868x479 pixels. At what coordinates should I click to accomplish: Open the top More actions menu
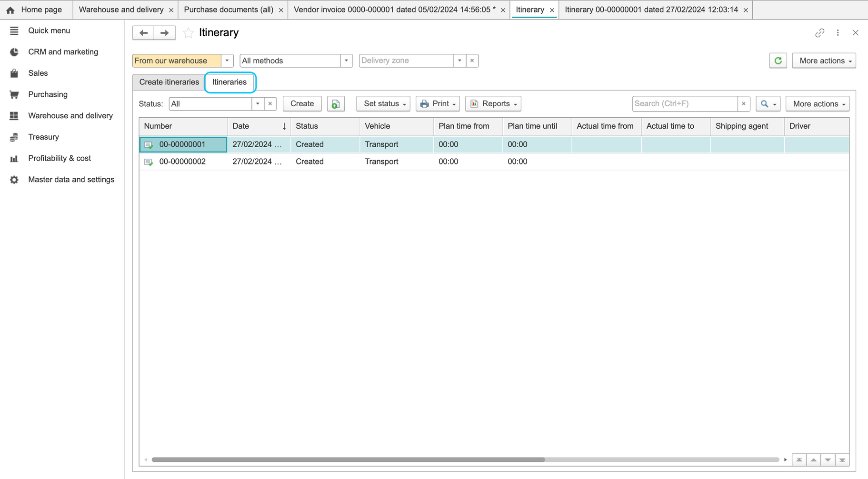click(824, 61)
